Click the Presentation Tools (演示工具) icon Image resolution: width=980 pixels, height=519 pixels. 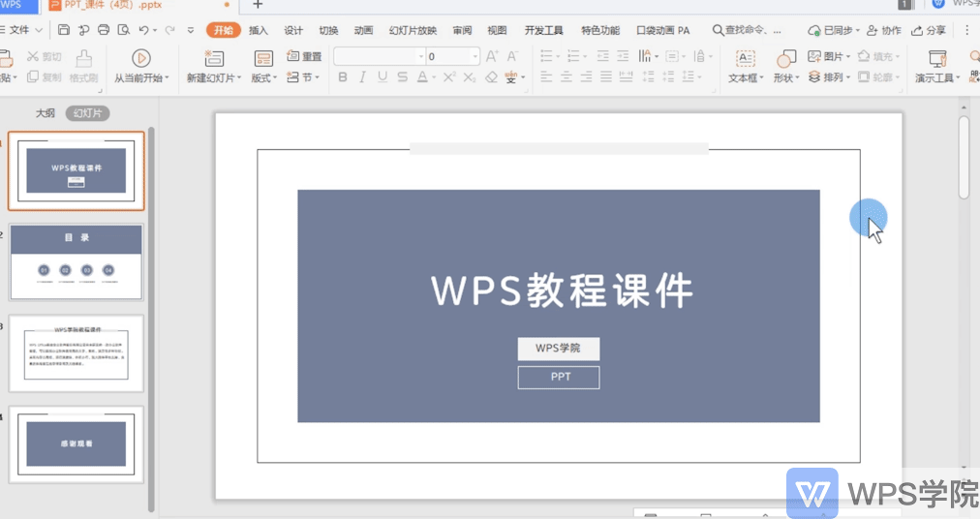click(x=937, y=59)
